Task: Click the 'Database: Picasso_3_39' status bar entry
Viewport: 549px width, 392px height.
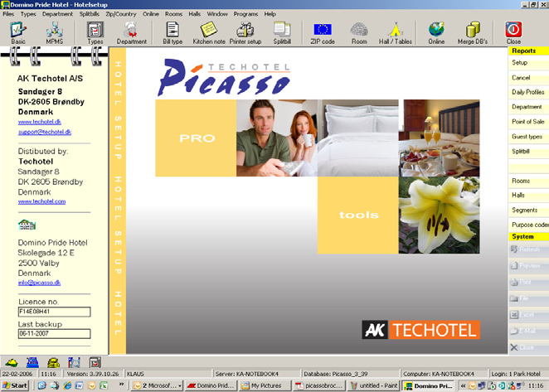Action: coord(350,374)
